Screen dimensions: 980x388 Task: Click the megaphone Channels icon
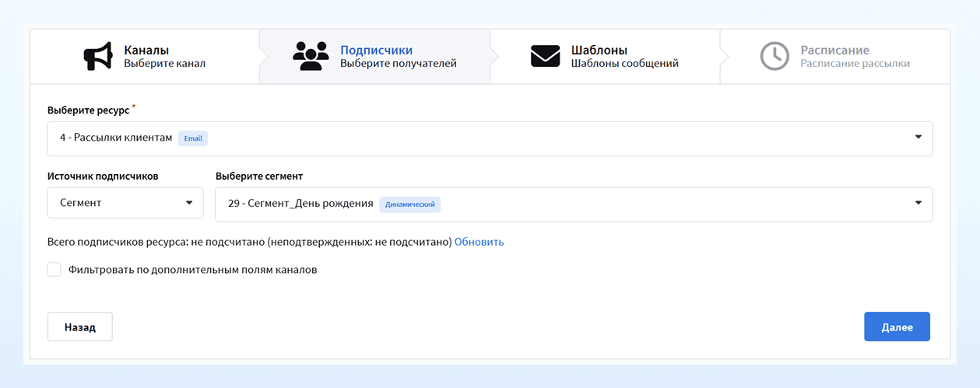pos(98,57)
